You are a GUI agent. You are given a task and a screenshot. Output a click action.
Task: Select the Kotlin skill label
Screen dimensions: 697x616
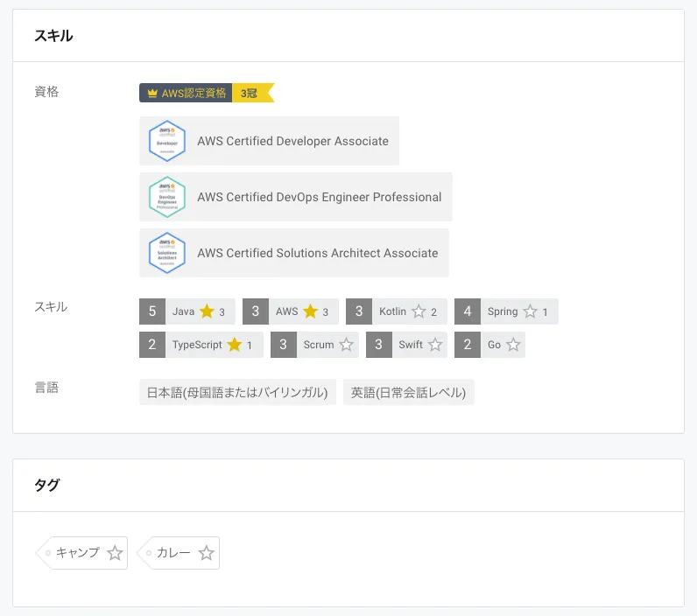click(x=392, y=311)
